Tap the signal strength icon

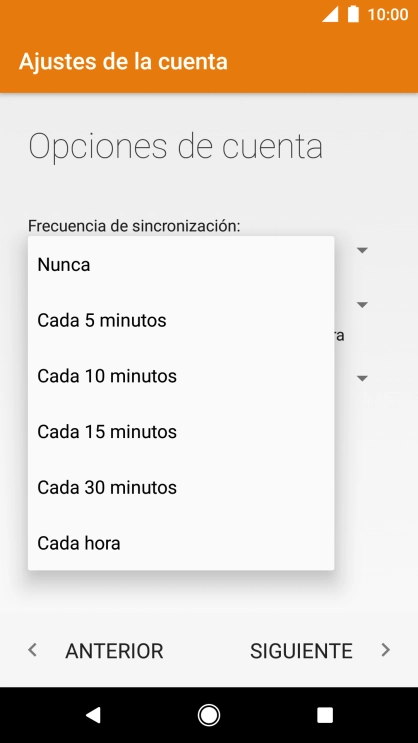[x=330, y=14]
